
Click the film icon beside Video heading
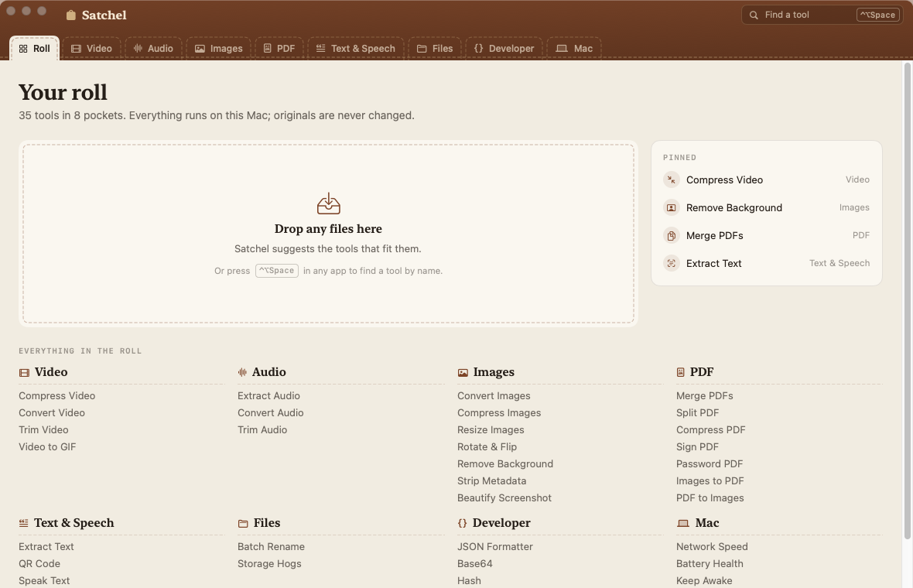pos(24,373)
